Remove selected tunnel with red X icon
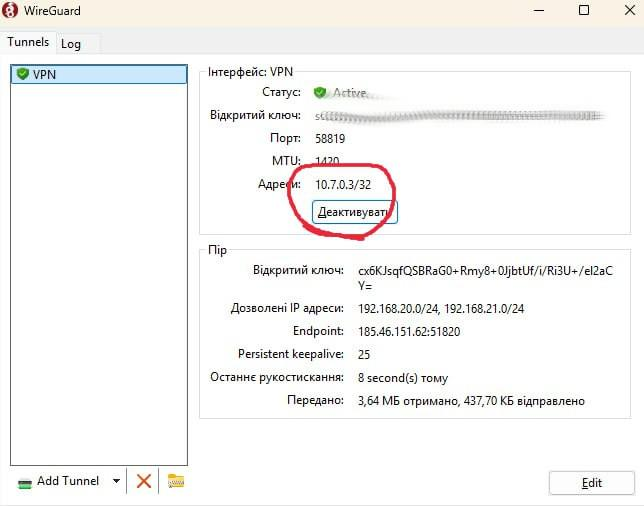 point(144,481)
